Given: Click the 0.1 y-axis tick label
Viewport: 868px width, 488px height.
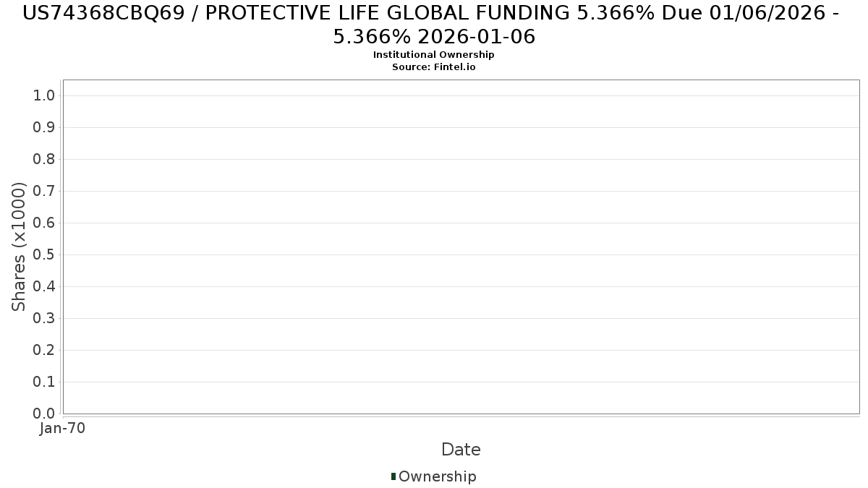Looking at the screenshot, I should click(x=44, y=382).
